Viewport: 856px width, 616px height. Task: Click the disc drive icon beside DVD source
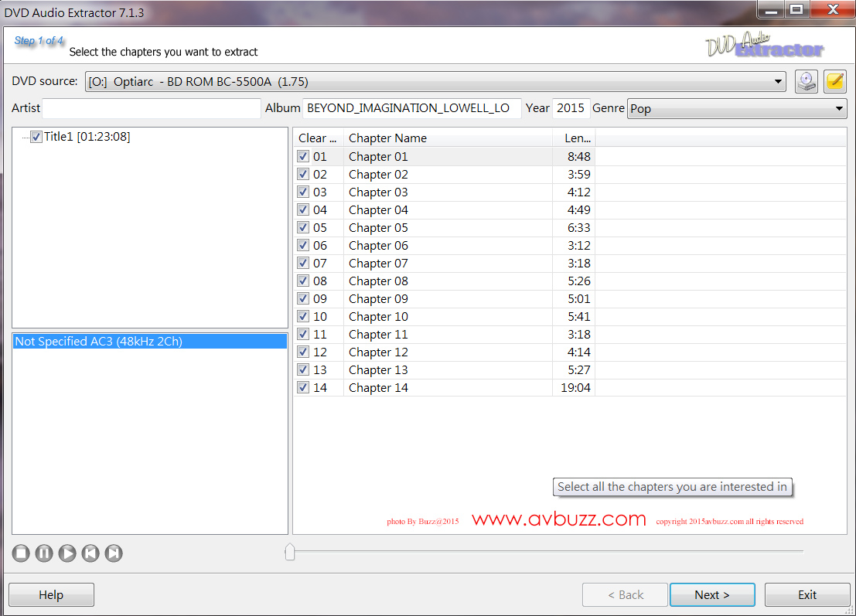(807, 81)
